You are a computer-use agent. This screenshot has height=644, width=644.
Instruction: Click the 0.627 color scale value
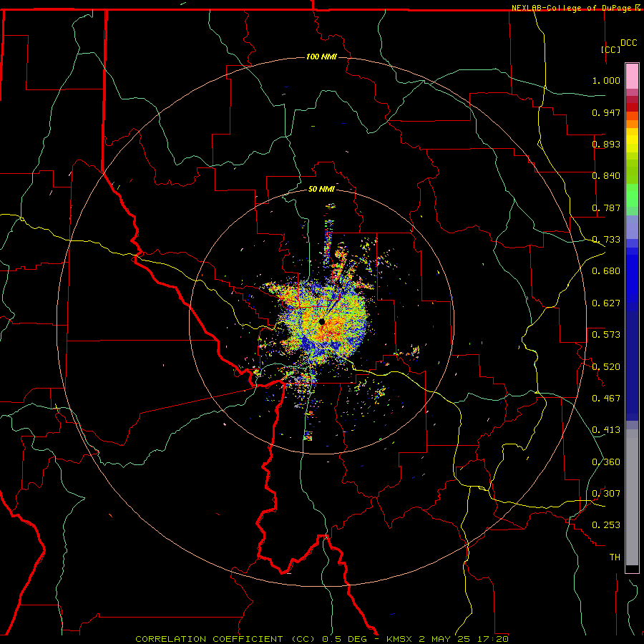pos(606,303)
